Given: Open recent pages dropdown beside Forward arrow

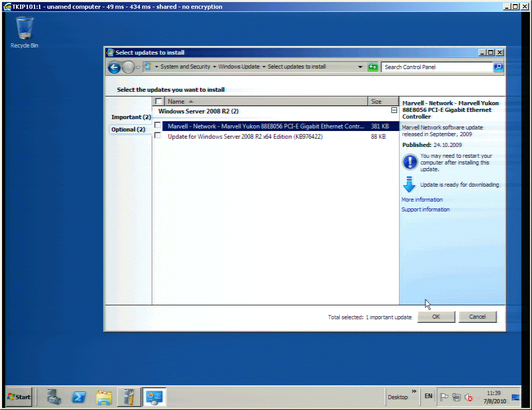Looking at the screenshot, I should [x=138, y=67].
